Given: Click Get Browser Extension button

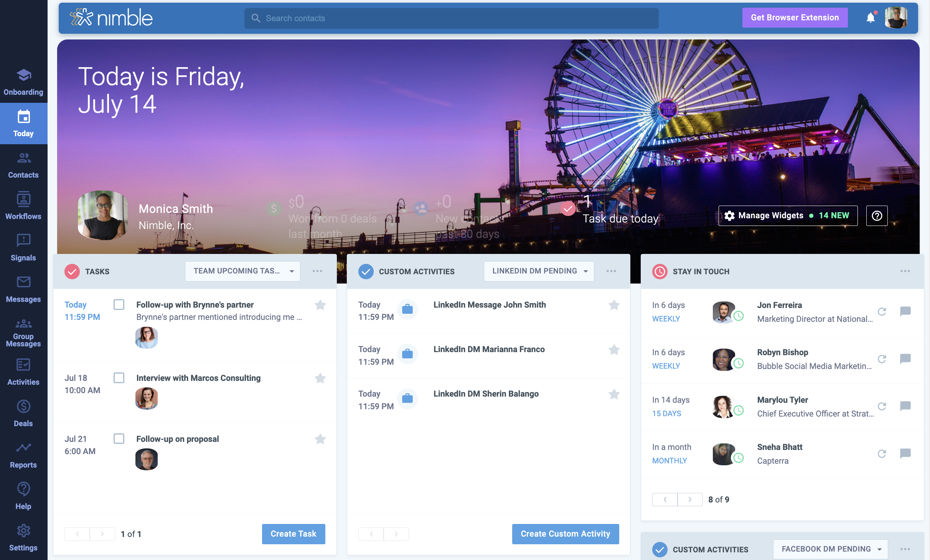Looking at the screenshot, I should [795, 18].
